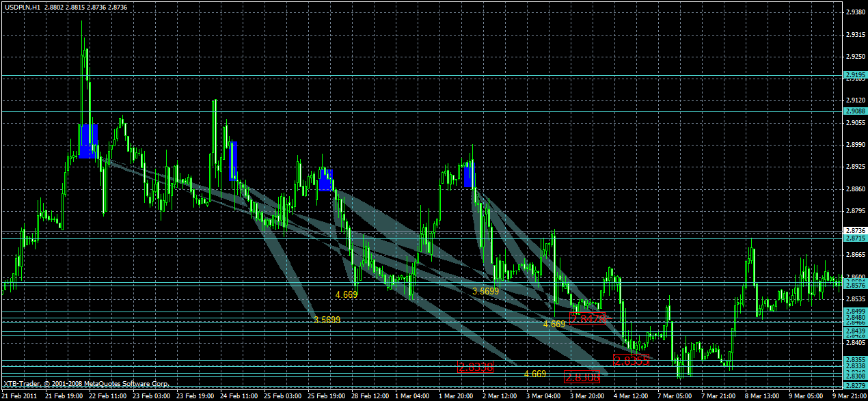Select the orange 2.8330 label
868x401 pixels.
[x=474, y=368]
